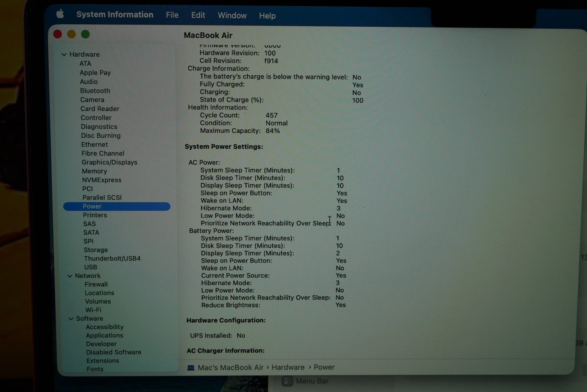Select Camera in the sidebar
Screen dimensions: 587x392
pyautogui.click(x=92, y=100)
